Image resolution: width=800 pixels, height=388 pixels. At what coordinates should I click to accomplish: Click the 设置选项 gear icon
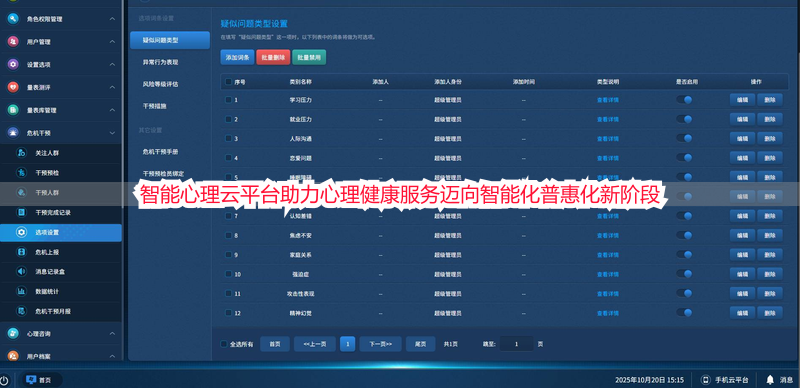click(x=13, y=65)
